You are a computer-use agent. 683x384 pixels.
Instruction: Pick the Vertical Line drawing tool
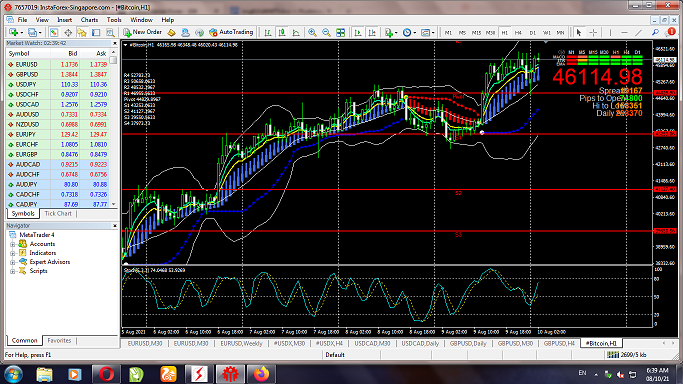610,32
